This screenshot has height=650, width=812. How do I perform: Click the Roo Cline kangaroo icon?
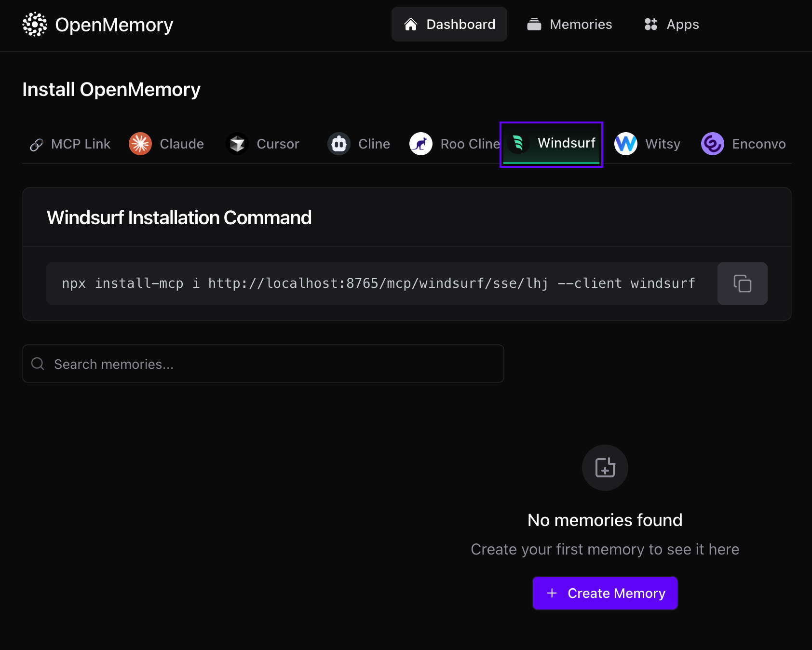(x=421, y=144)
